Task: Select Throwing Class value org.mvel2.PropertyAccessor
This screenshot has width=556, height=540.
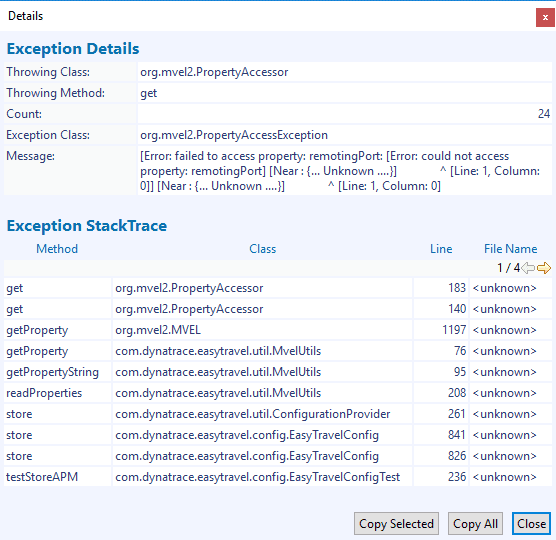Action: [345, 72]
